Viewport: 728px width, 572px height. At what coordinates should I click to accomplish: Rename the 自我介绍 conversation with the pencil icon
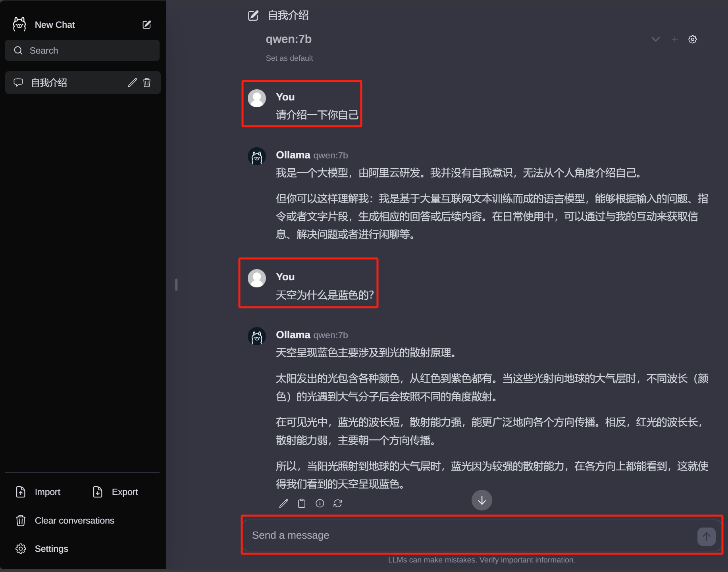[132, 83]
